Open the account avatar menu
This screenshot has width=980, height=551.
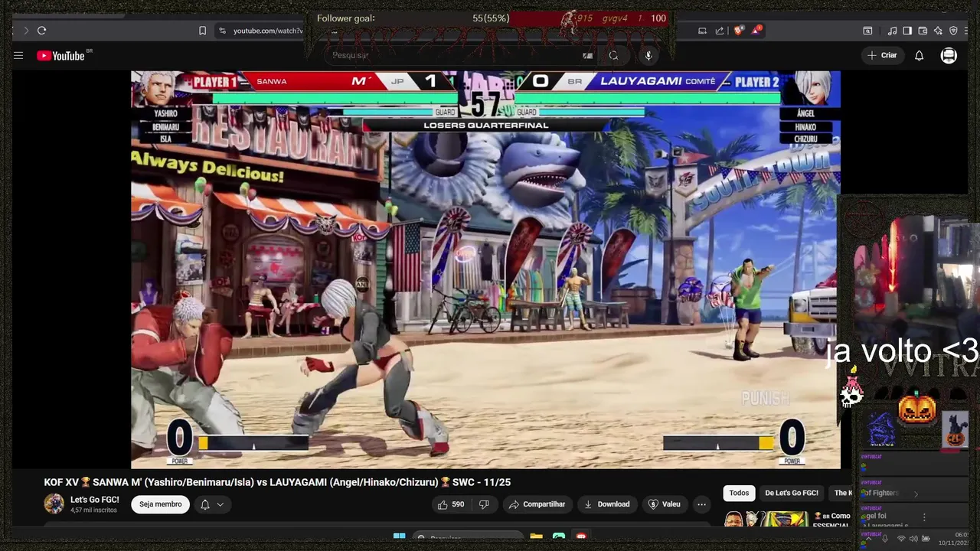(x=949, y=55)
